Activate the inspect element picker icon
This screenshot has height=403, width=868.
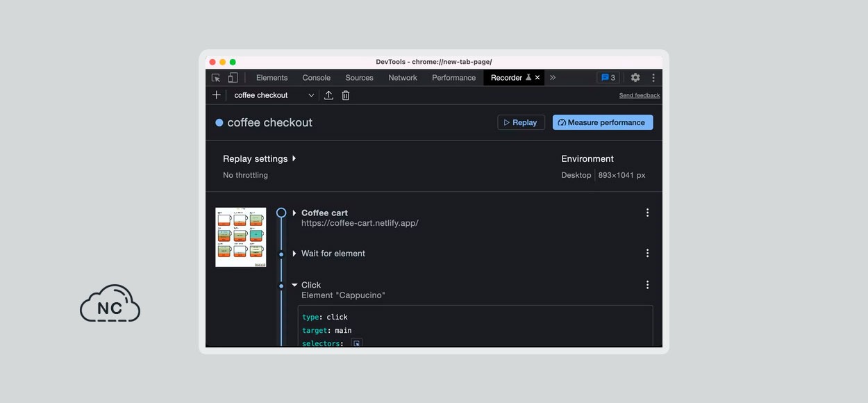click(216, 78)
